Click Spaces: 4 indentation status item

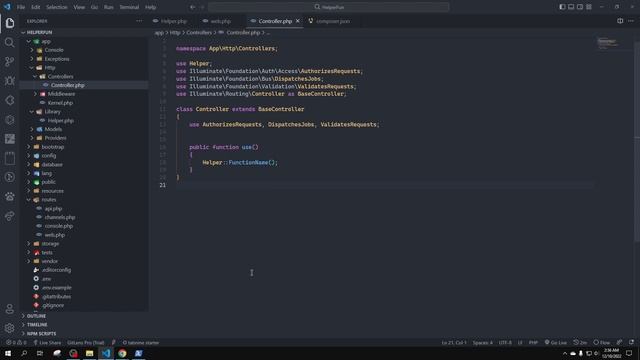(x=482, y=342)
